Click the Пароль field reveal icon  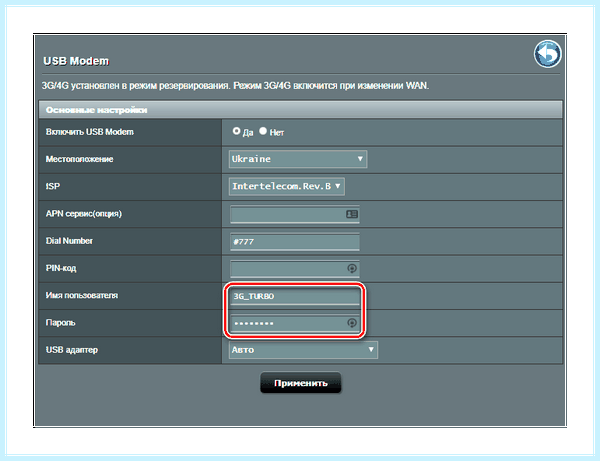(352, 323)
